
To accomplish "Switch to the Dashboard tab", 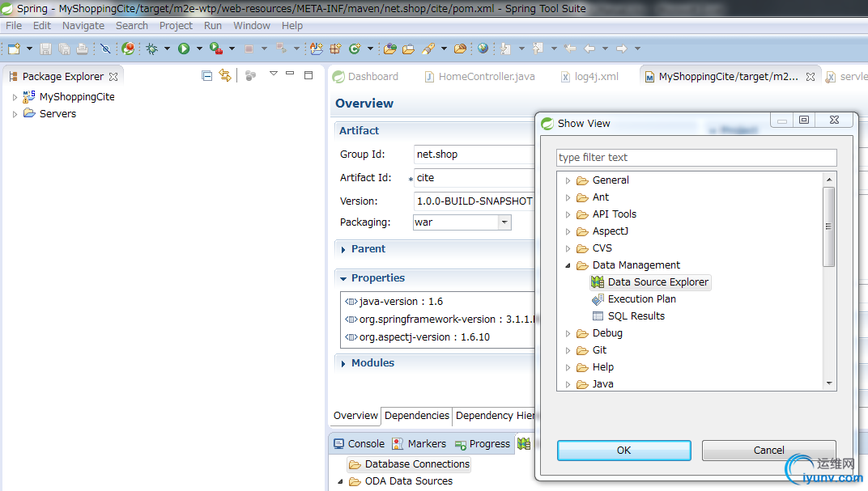I will pos(365,77).
